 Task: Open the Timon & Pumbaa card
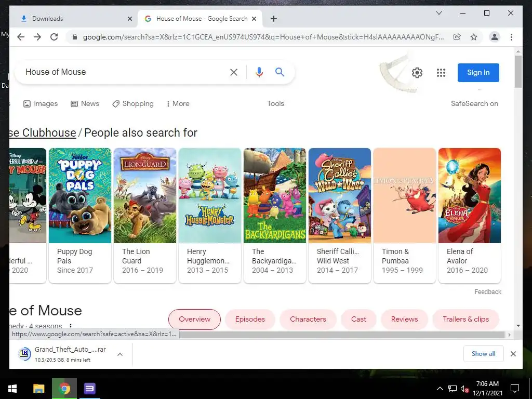tap(404, 216)
